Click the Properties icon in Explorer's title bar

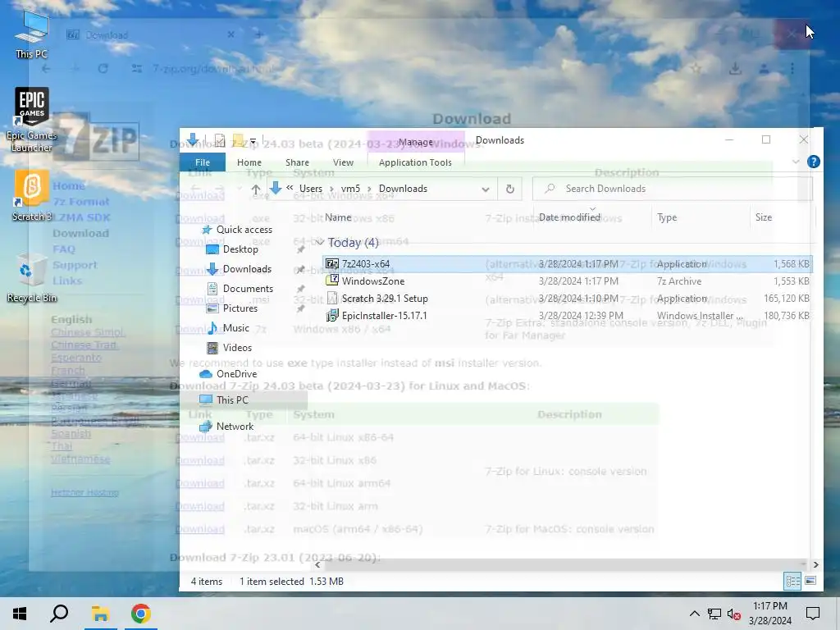(x=219, y=140)
